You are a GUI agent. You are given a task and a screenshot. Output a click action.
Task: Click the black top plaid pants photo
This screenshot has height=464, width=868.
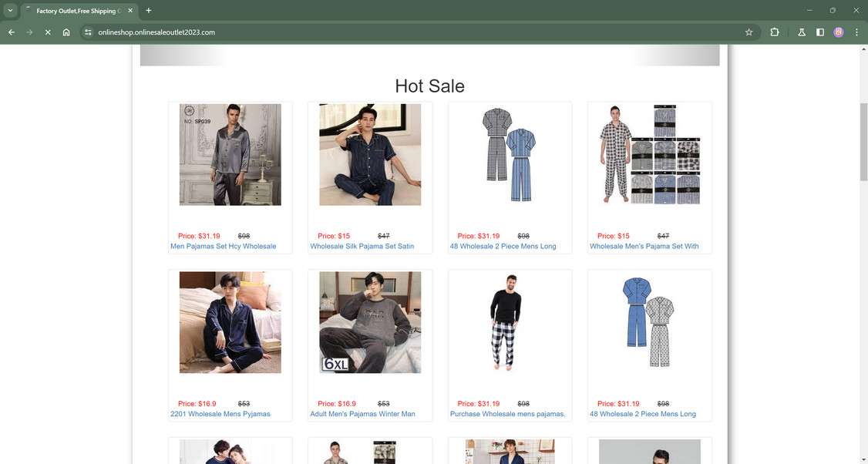point(510,322)
